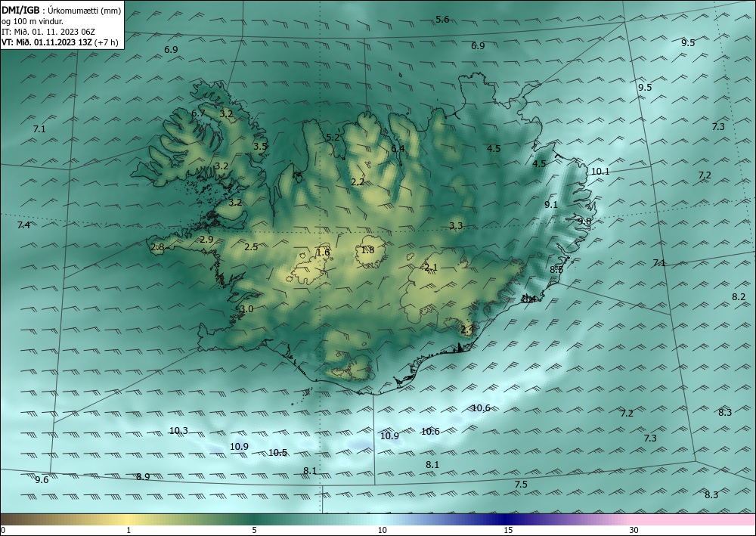The height and width of the screenshot is (536, 756).
Task: Click the '1' label on the color scale
Action: click(x=129, y=531)
